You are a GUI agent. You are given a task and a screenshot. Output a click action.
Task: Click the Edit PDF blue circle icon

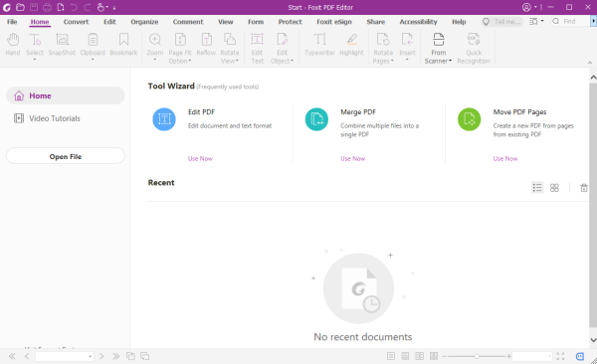(164, 119)
